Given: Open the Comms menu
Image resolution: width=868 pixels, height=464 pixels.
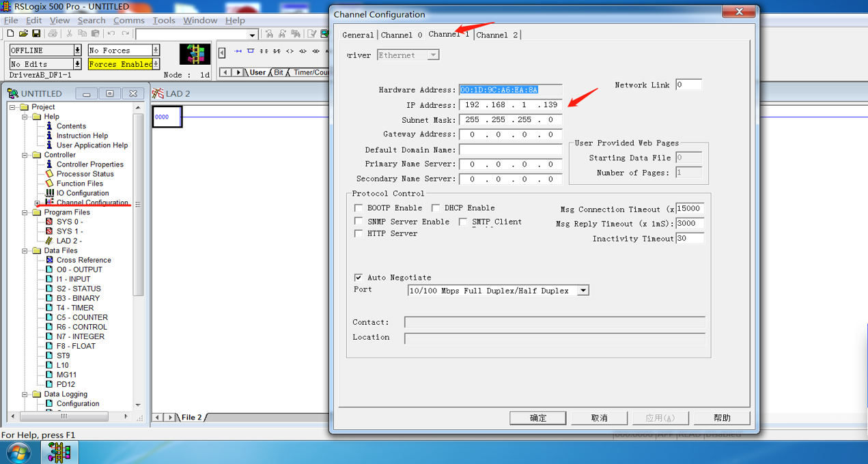Looking at the screenshot, I should 128,20.
